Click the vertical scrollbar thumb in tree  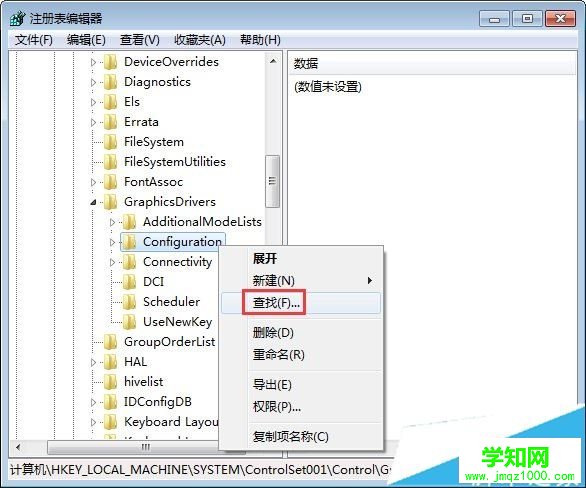(x=272, y=181)
